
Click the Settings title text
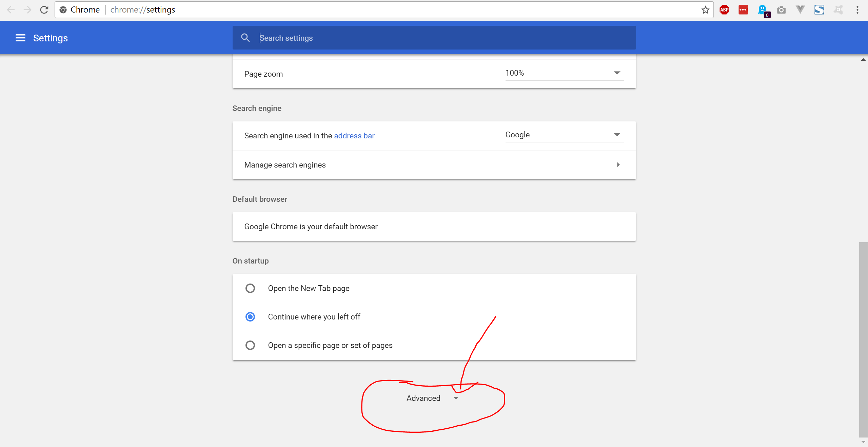(51, 38)
